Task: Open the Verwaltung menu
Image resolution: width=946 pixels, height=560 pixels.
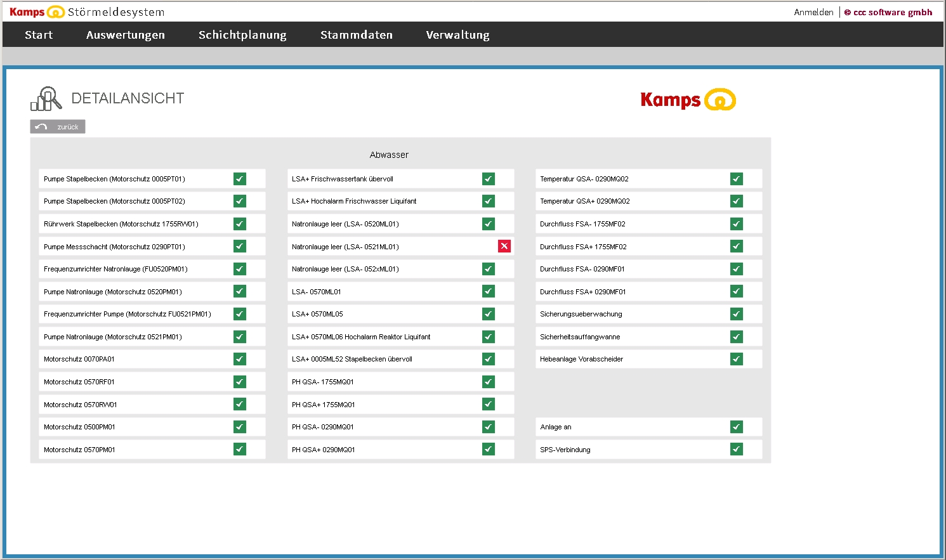Action: coord(457,35)
